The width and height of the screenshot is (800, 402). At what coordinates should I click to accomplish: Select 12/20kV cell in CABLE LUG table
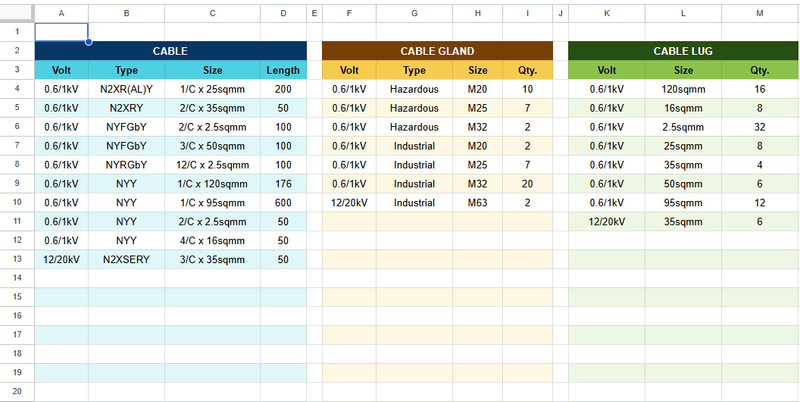point(607,221)
